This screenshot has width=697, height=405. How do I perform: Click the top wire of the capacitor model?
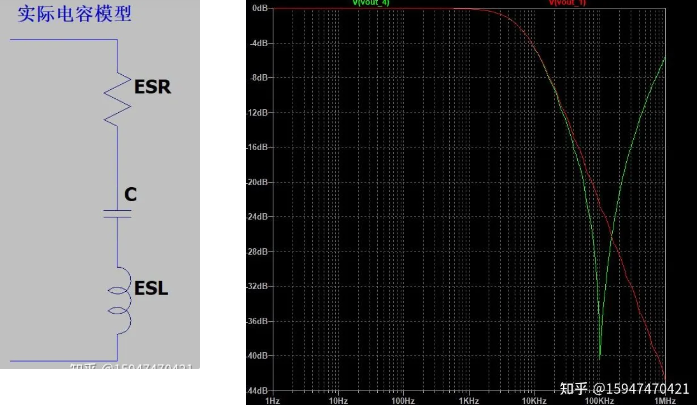point(64,40)
